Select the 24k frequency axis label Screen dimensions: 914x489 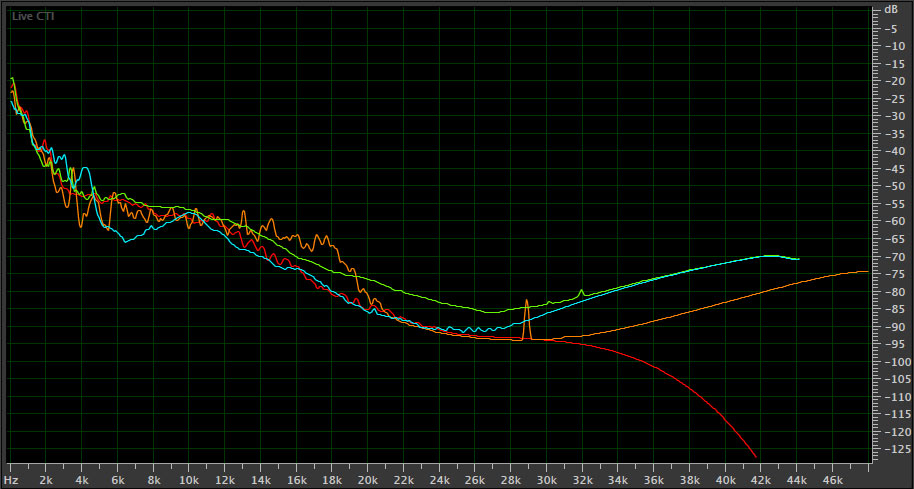click(439, 481)
